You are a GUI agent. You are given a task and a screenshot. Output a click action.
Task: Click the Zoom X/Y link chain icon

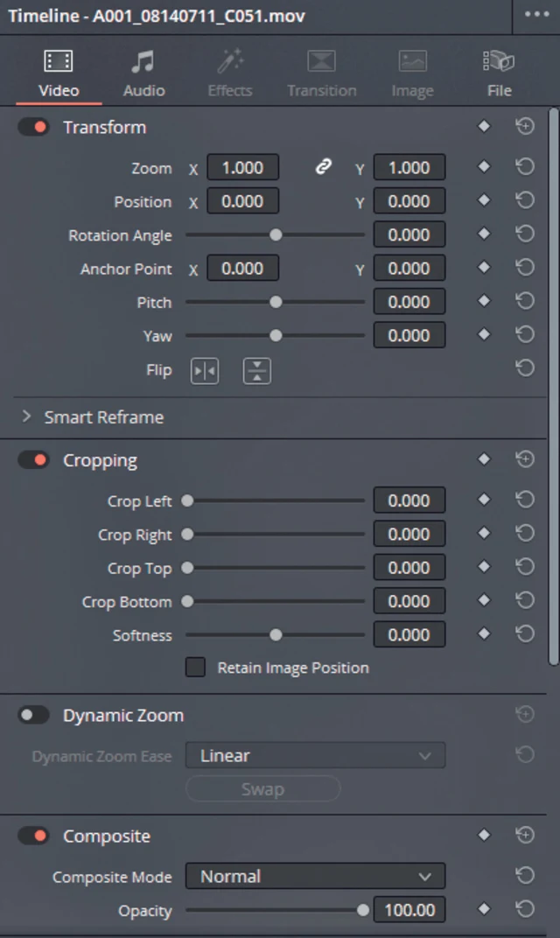(324, 167)
